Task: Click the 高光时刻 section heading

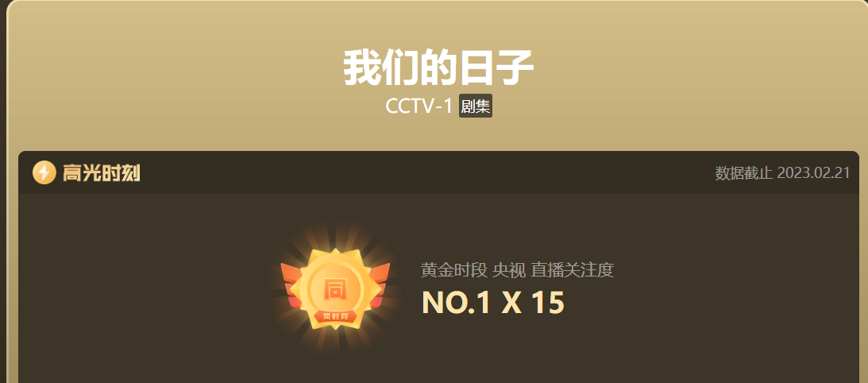Action: pyautogui.click(x=101, y=173)
